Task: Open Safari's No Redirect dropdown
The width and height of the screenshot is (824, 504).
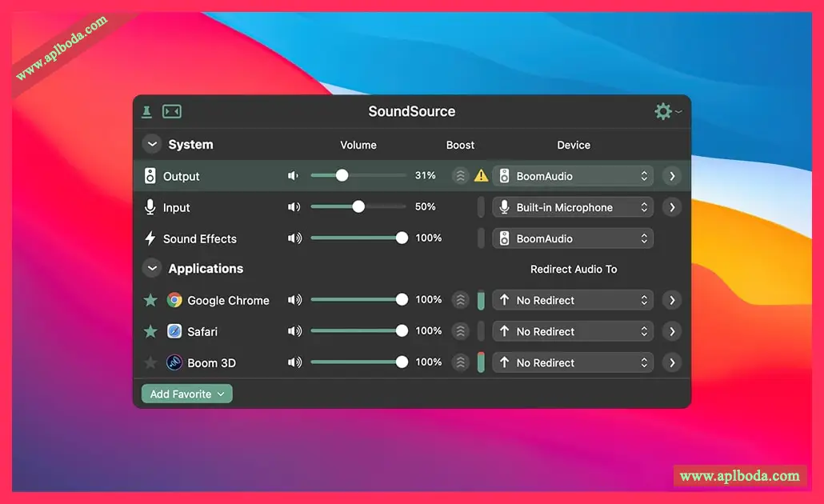Action: (x=573, y=331)
